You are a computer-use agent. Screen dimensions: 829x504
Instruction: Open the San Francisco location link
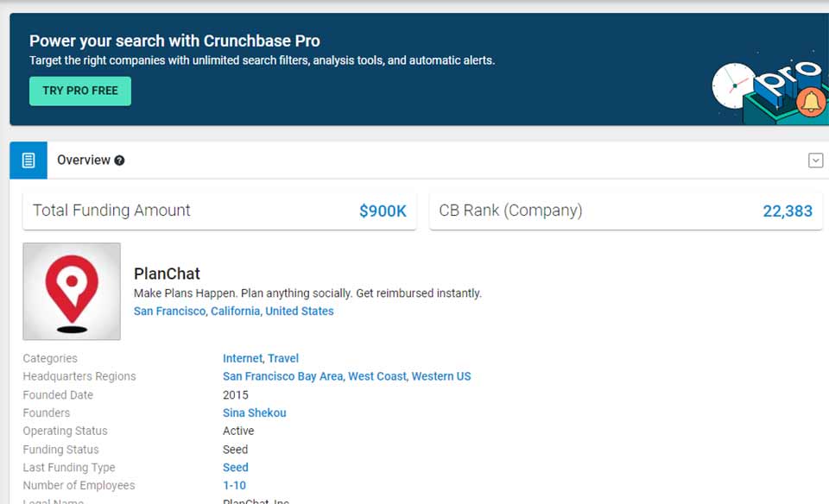pyautogui.click(x=169, y=312)
